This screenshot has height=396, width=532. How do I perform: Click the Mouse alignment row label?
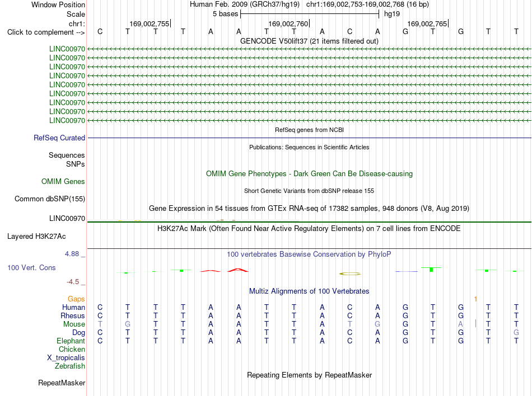74,324
